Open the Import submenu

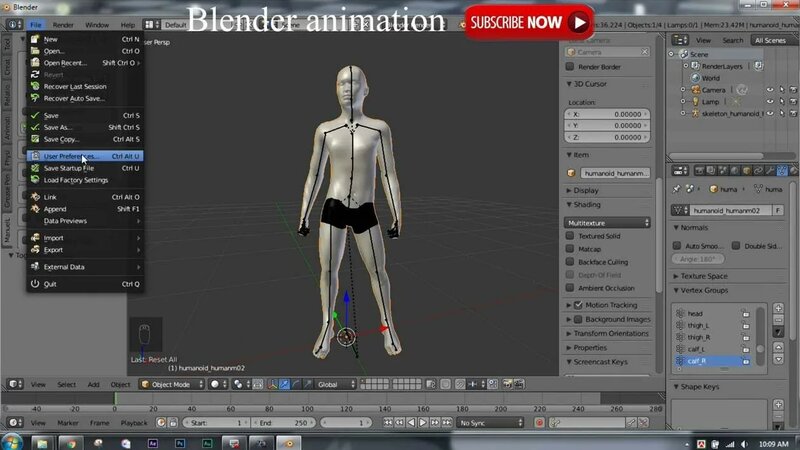(x=85, y=238)
